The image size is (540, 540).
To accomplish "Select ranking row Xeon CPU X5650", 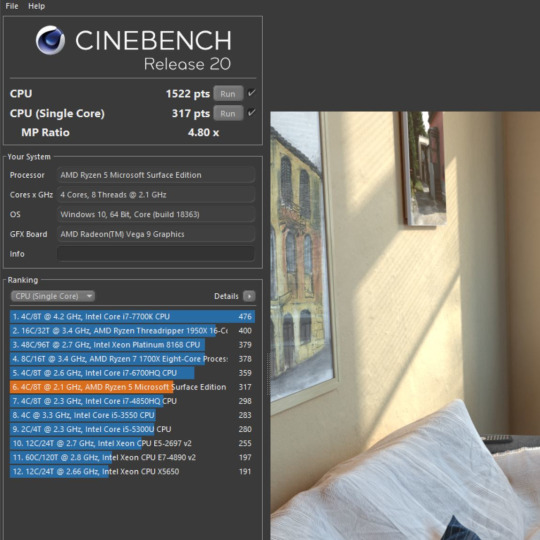I will click(x=133, y=471).
